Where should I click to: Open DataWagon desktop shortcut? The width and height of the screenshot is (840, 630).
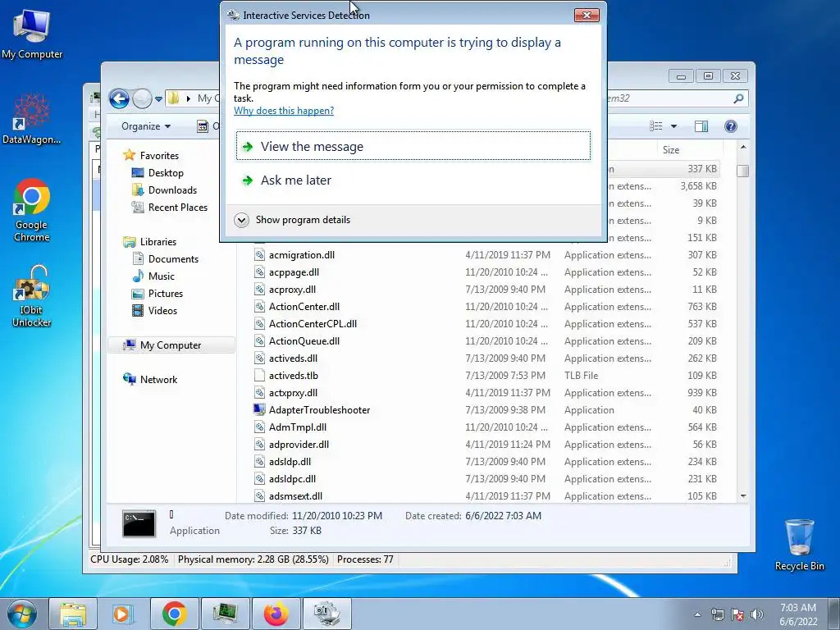(32, 119)
